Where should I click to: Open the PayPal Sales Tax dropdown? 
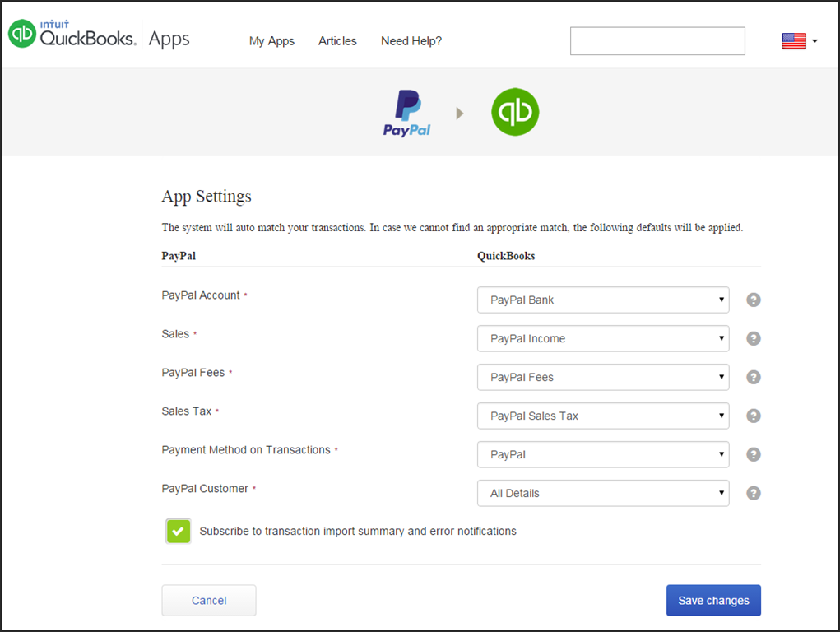[x=603, y=416]
